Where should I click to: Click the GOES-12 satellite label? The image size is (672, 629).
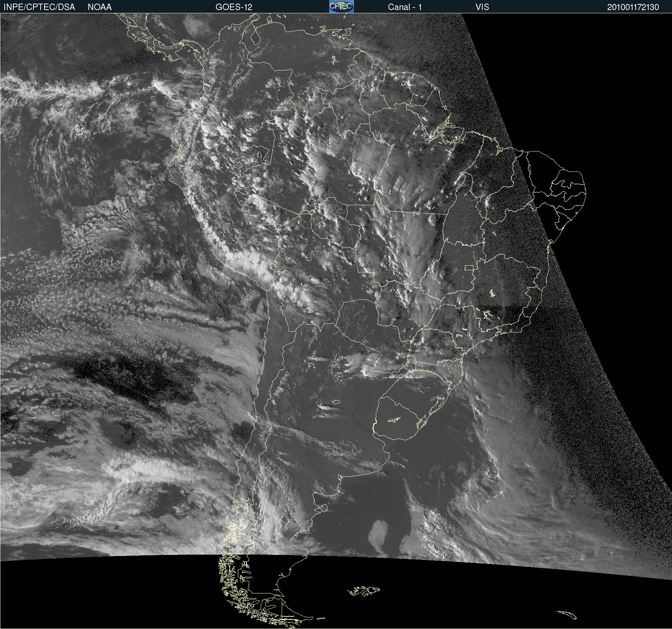click(x=234, y=7)
